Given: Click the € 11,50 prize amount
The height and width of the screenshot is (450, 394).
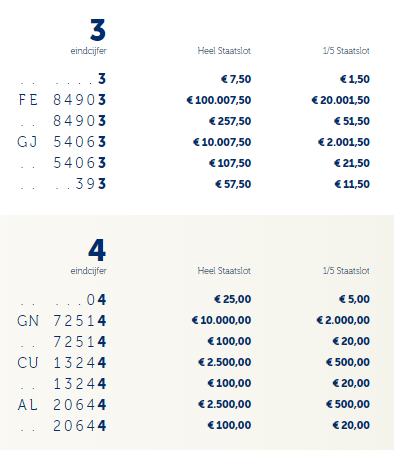Looking at the screenshot, I should [352, 184].
